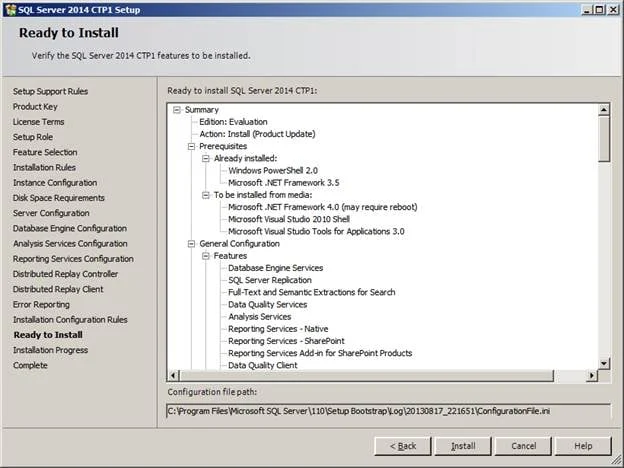Collapse the Already installed node
This screenshot has width=624, height=468.
click(x=206, y=158)
